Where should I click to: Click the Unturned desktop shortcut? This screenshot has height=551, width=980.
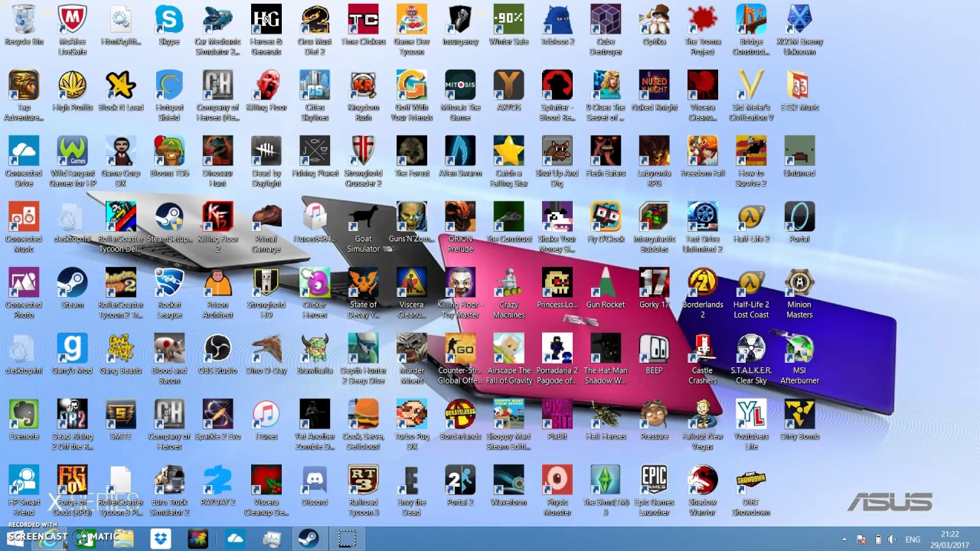tap(799, 157)
